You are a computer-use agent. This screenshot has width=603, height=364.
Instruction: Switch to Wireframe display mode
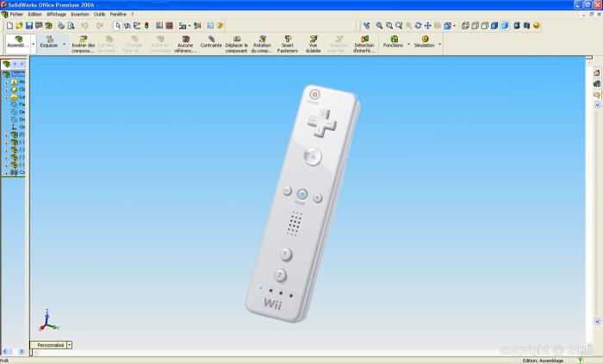pos(465,26)
